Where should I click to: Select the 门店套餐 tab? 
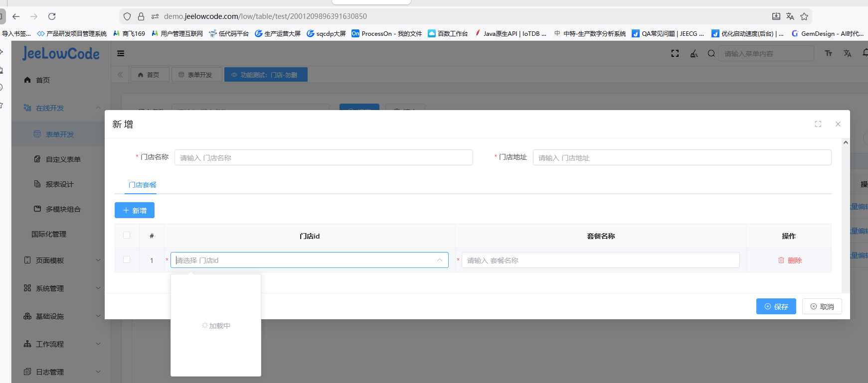pyautogui.click(x=142, y=185)
